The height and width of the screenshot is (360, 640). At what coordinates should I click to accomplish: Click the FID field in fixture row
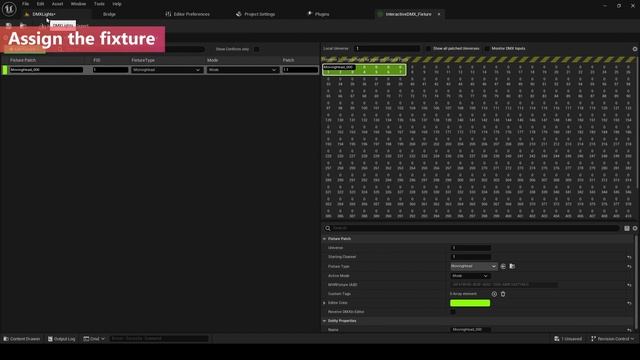pyautogui.click(x=110, y=70)
